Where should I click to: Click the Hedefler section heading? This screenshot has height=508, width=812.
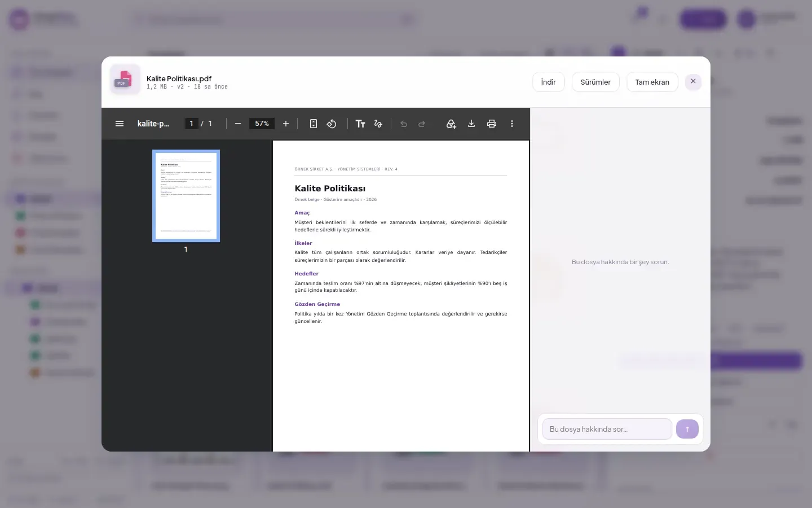coord(307,274)
